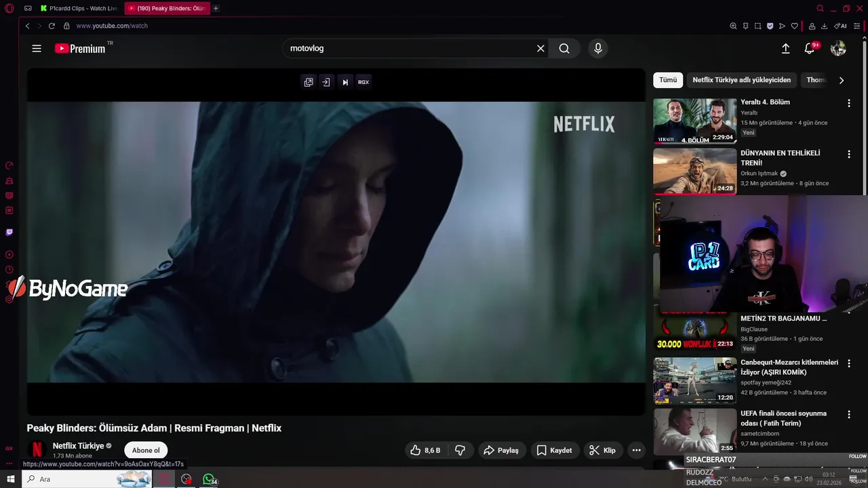Open UEFA finali öncesi soyunma odası title
Image resolution: width=868 pixels, height=488 pixels.
783,418
